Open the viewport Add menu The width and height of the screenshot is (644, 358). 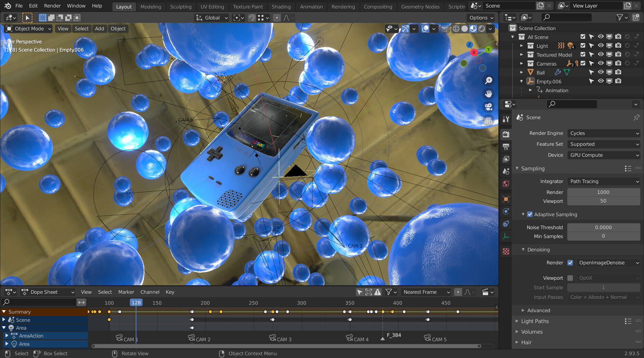click(x=99, y=29)
